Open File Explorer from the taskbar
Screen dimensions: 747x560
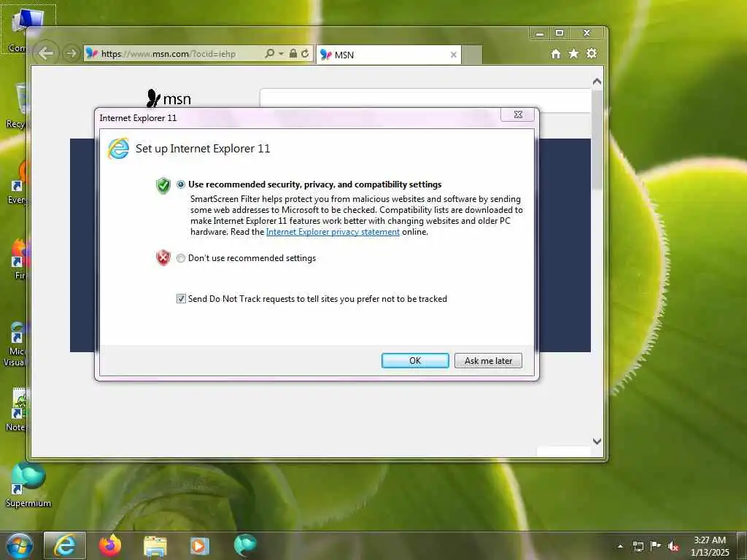coord(155,546)
